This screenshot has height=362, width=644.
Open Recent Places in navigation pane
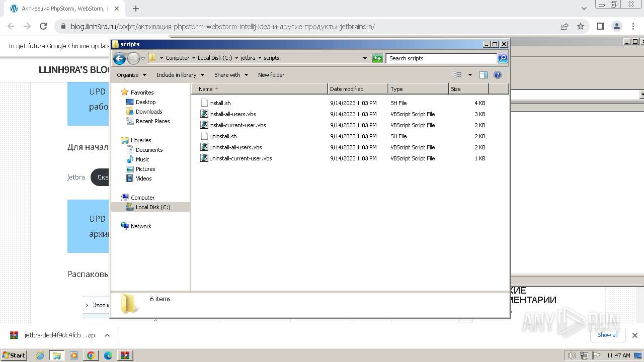tap(152, 121)
